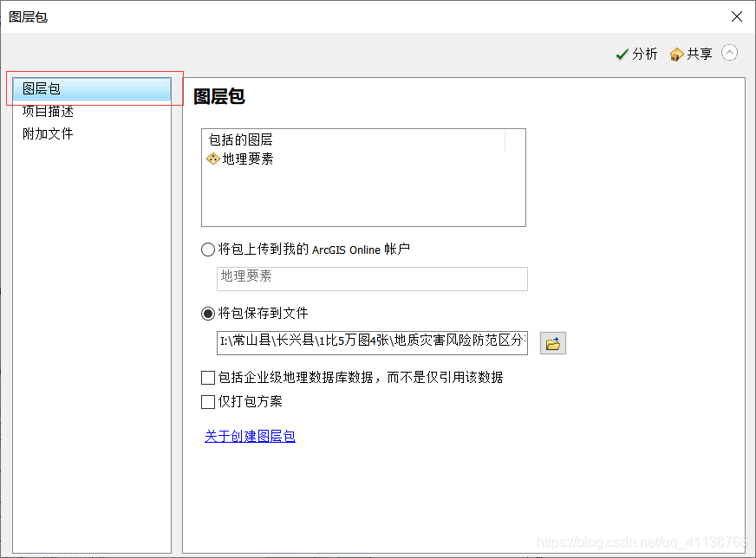
Task: Click the Share (共享) package icon
Action: pyautogui.click(x=676, y=53)
